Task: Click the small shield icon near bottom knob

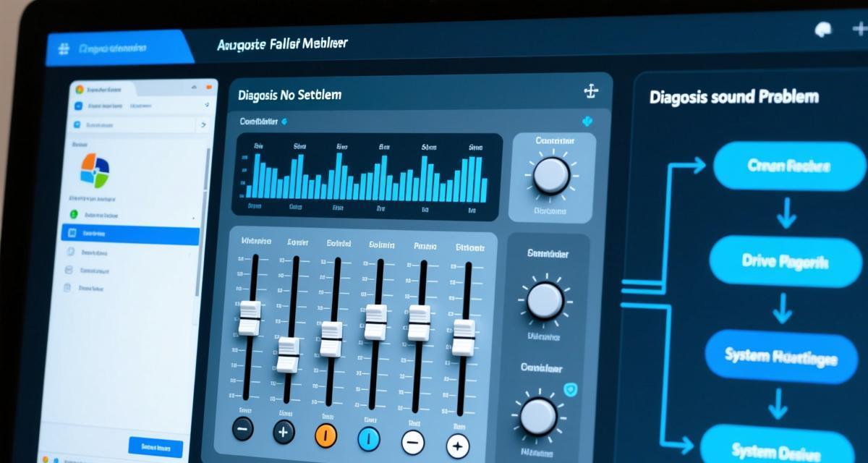Action: tap(571, 390)
